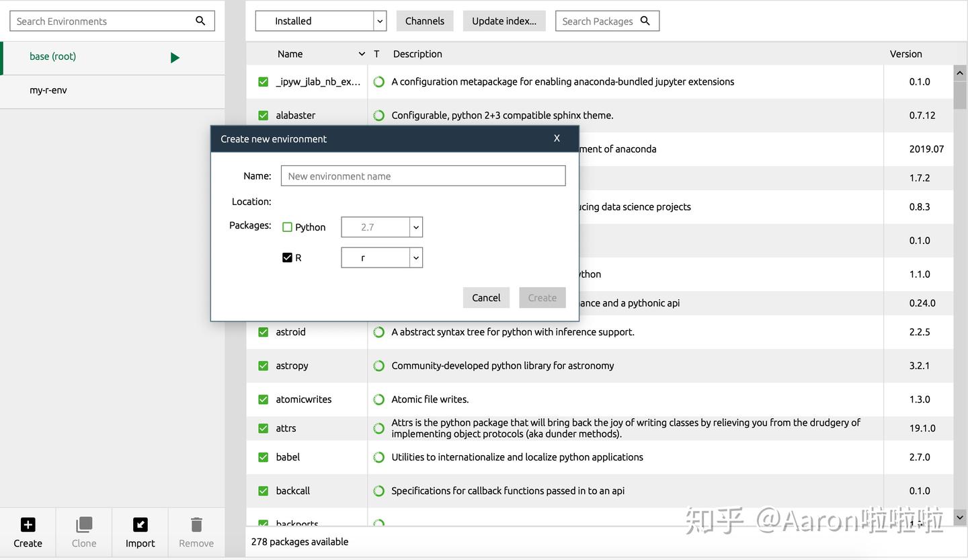The width and height of the screenshot is (968, 560).
Task: Deselect the attrs package checkbox
Action: click(263, 428)
